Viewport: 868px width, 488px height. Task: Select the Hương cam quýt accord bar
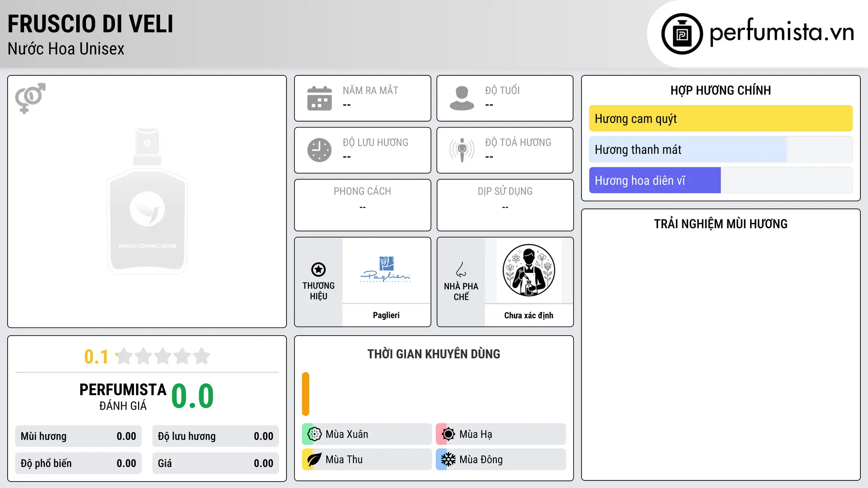[721, 119]
